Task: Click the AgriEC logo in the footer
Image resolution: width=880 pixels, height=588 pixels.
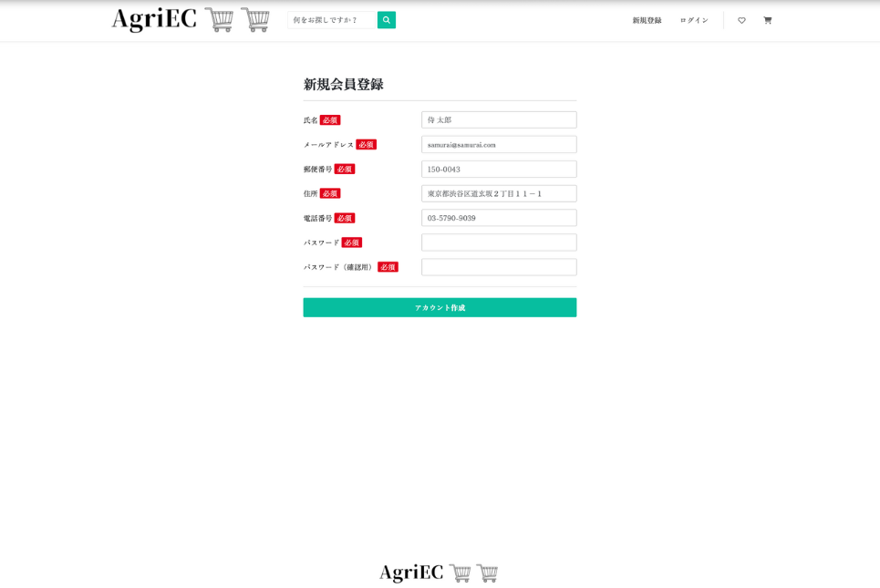Action: click(x=439, y=573)
